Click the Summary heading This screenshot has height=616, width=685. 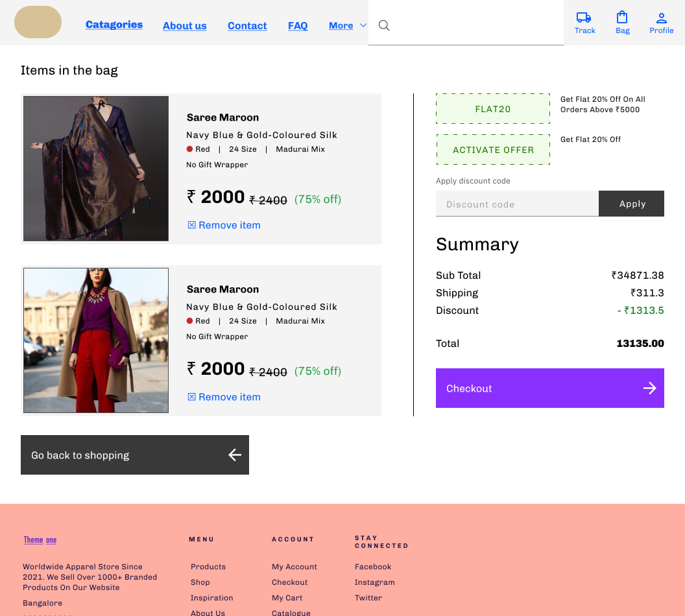click(x=477, y=244)
